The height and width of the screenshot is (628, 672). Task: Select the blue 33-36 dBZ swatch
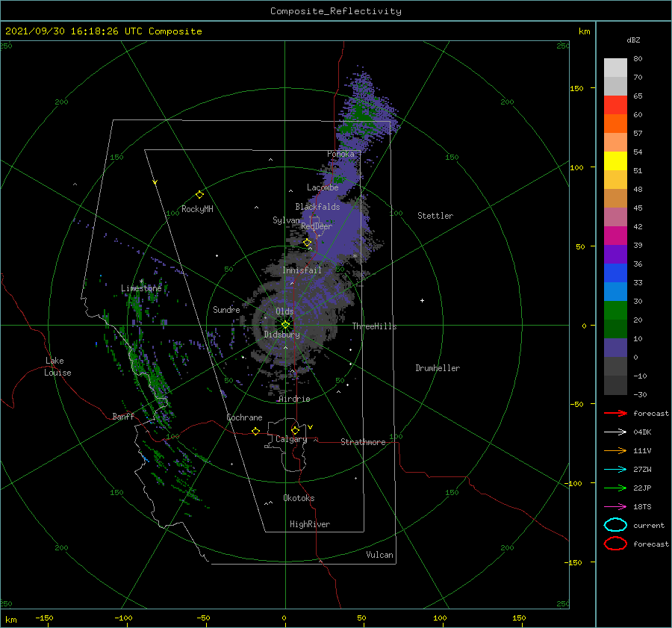point(615,273)
